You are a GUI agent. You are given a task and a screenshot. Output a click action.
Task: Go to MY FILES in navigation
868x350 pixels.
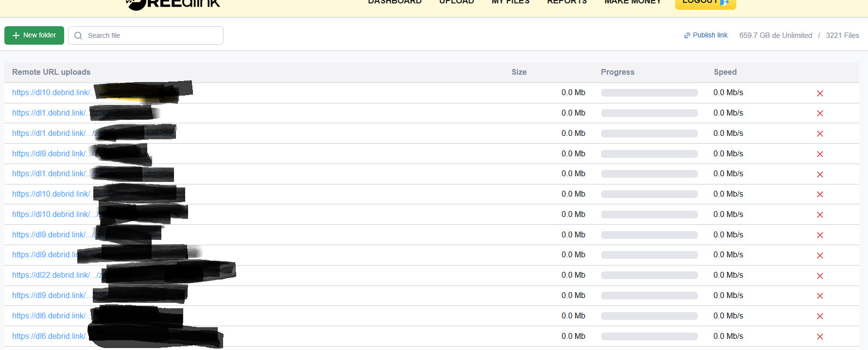[510, 2]
